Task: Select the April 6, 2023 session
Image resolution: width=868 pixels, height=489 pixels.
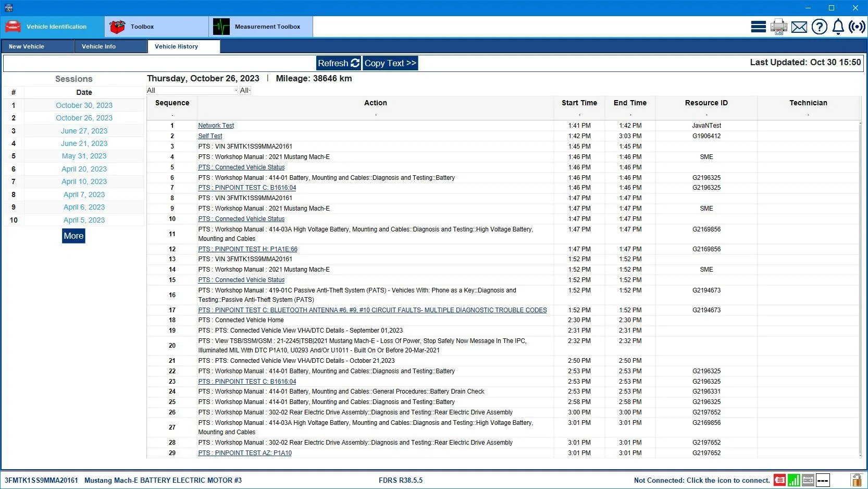Action: (x=84, y=207)
